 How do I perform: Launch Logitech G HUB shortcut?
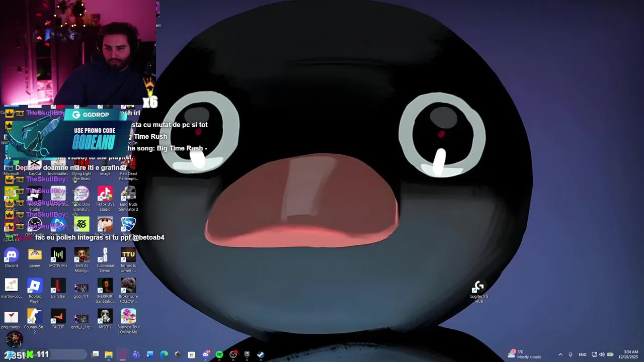(479, 292)
